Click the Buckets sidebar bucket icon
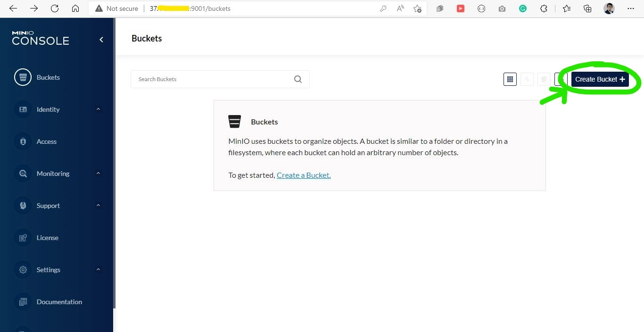The image size is (644, 332). pos(23,77)
